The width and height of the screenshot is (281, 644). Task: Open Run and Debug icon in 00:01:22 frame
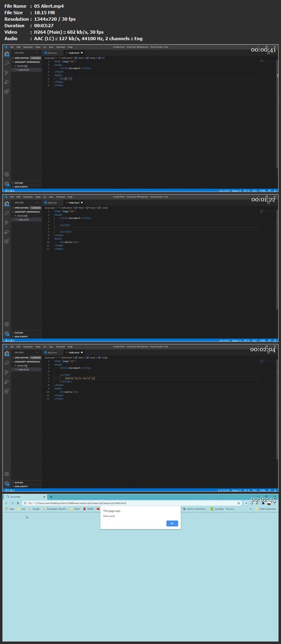coord(6,232)
